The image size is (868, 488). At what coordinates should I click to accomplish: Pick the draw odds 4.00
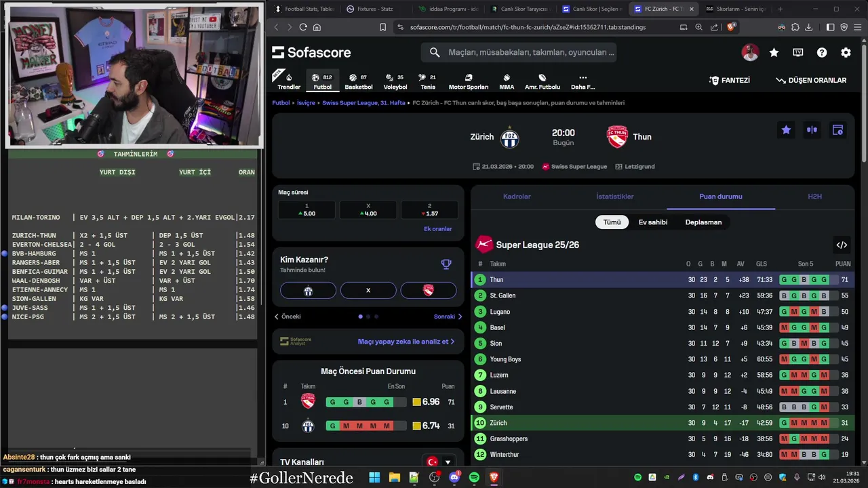tap(368, 210)
